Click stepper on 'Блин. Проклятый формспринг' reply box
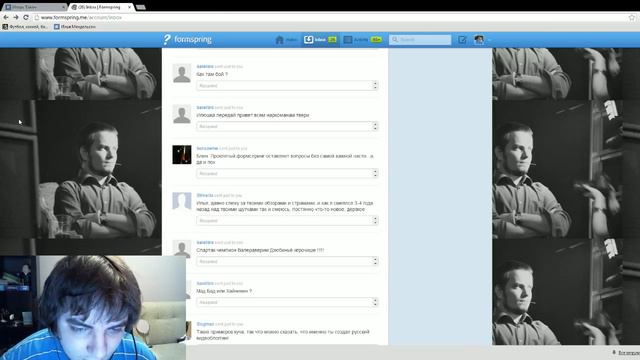Screen dimensions: 640x360 [375, 173]
